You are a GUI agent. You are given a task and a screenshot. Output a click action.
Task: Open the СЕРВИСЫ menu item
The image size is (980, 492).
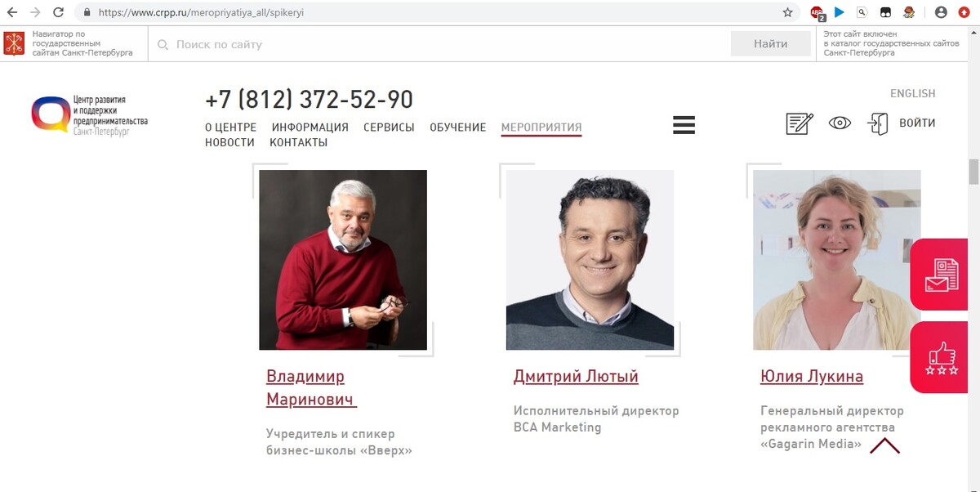click(389, 127)
